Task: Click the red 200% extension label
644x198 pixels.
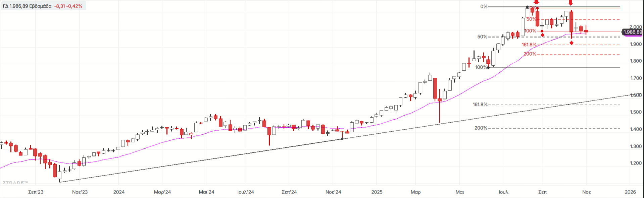Action: click(x=530, y=54)
